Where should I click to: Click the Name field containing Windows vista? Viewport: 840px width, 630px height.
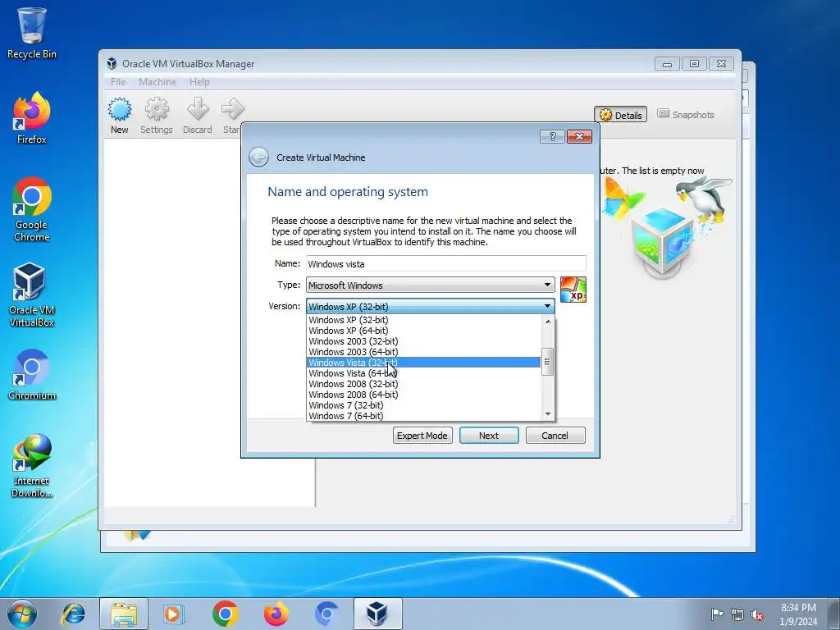pyautogui.click(x=446, y=263)
